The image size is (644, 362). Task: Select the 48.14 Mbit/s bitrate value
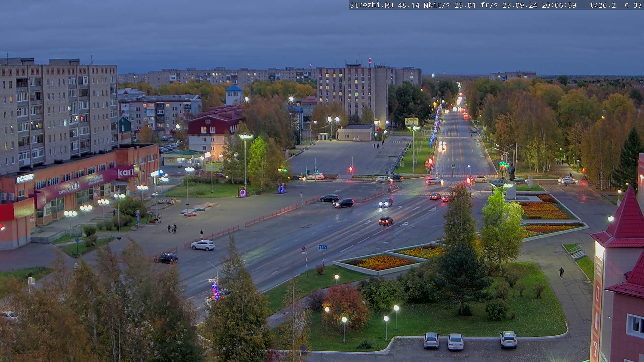pyautogui.click(x=424, y=5)
